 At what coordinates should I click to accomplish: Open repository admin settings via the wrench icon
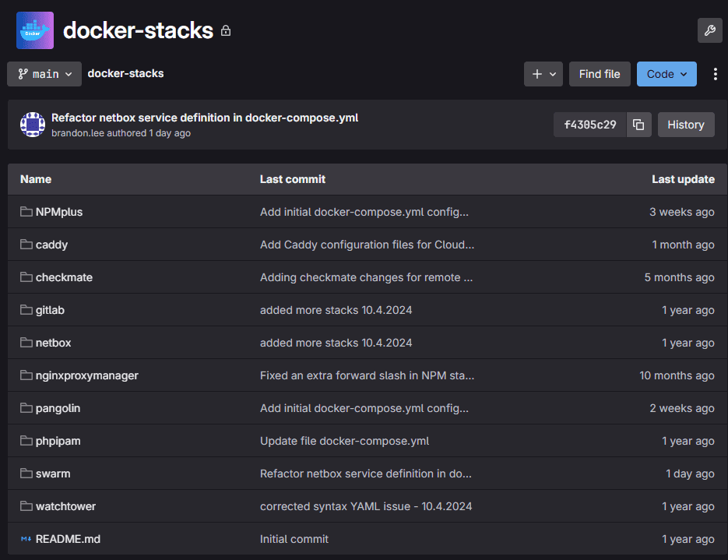[x=709, y=30]
